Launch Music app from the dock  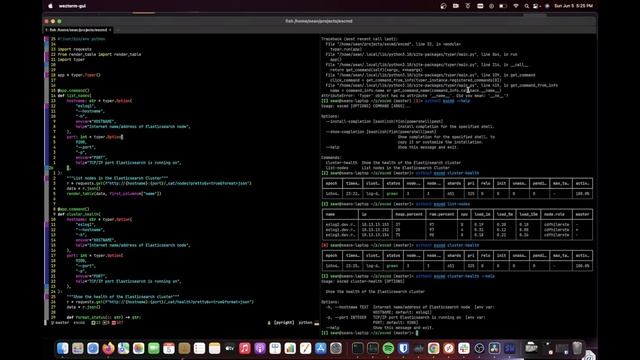[244, 348]
